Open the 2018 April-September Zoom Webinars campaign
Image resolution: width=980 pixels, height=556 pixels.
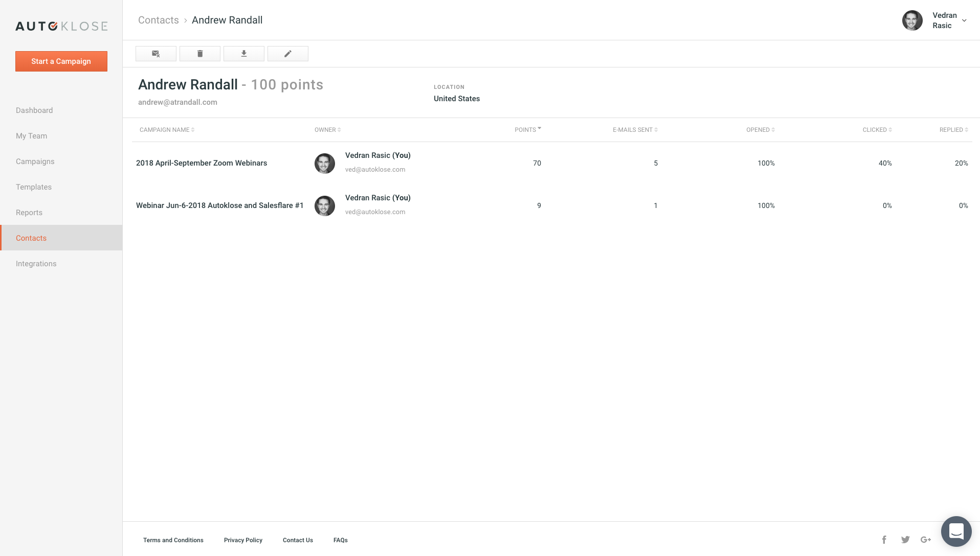[202, 163]
